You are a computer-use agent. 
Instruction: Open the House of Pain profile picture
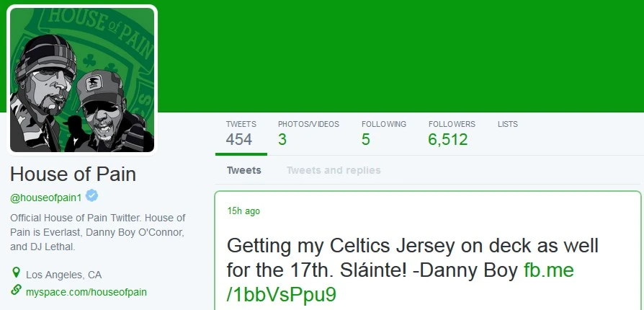click(x=82, y=80)
